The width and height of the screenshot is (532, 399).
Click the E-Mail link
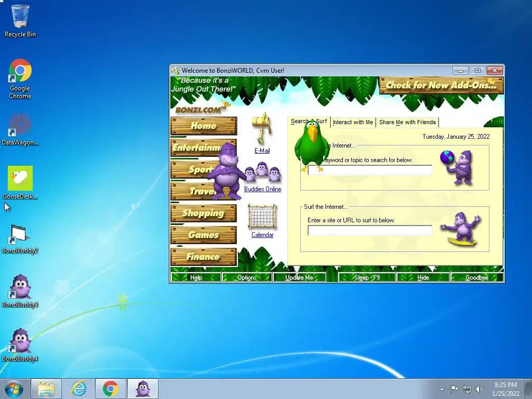pyautogui.click(x=262, y=151)
